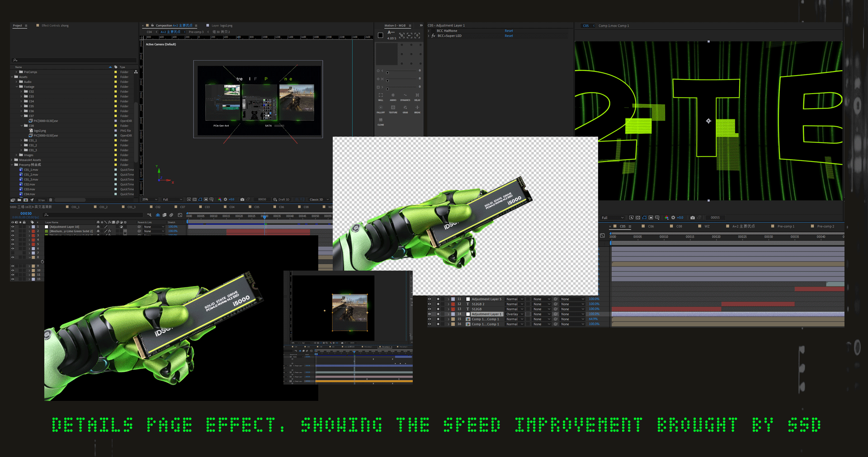Expand the MosaicArt Assets folder

coord(12,160)
